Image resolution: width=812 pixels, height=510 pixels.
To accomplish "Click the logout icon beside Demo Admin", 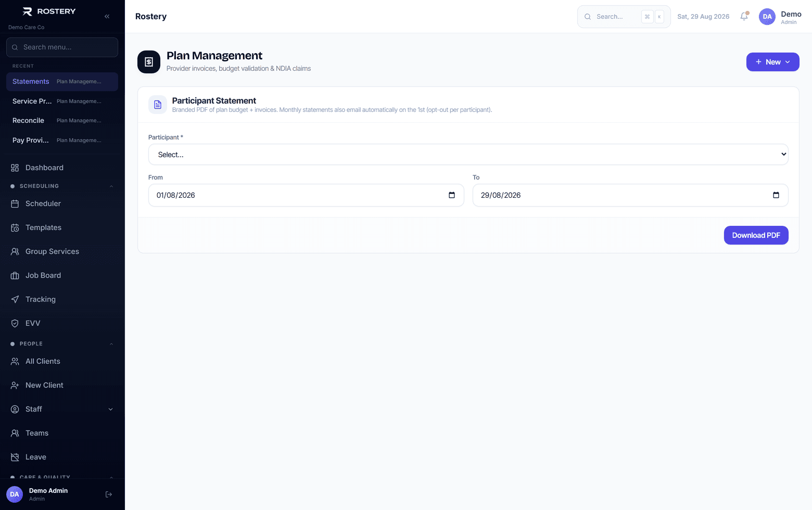I will (109, 494).
